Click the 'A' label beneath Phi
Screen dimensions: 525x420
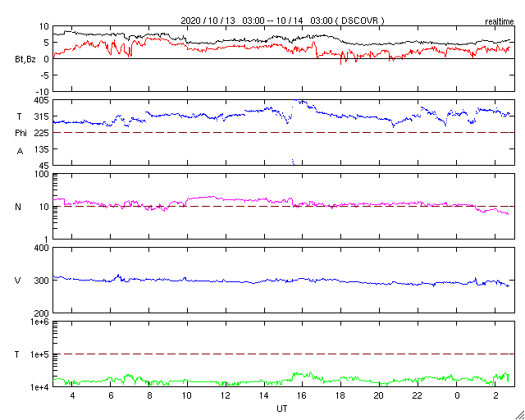point(20,152)
